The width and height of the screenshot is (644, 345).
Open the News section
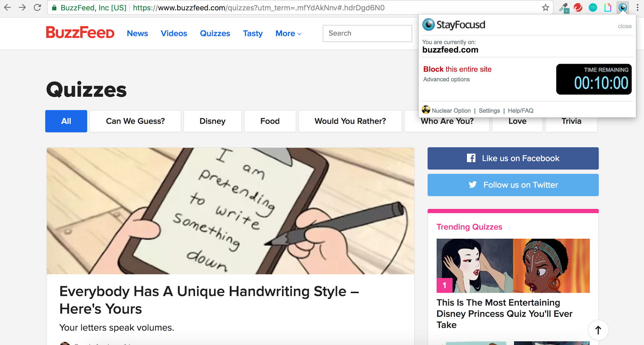click(137, 33)
